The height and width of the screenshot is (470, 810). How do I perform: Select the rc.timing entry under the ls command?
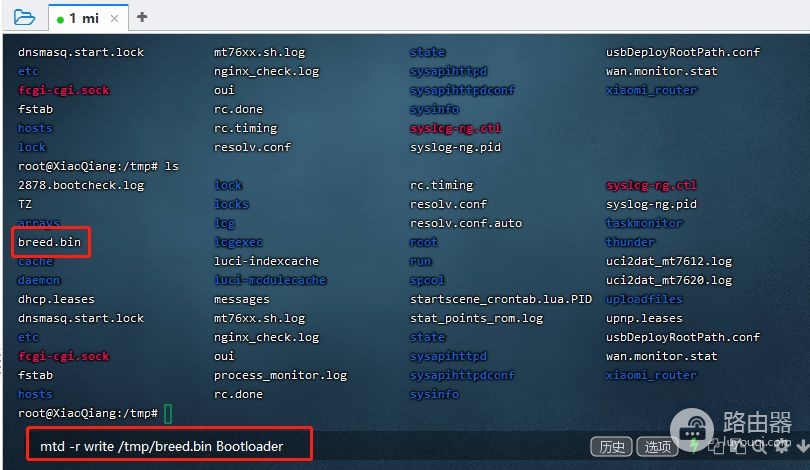tap(442, 185)
